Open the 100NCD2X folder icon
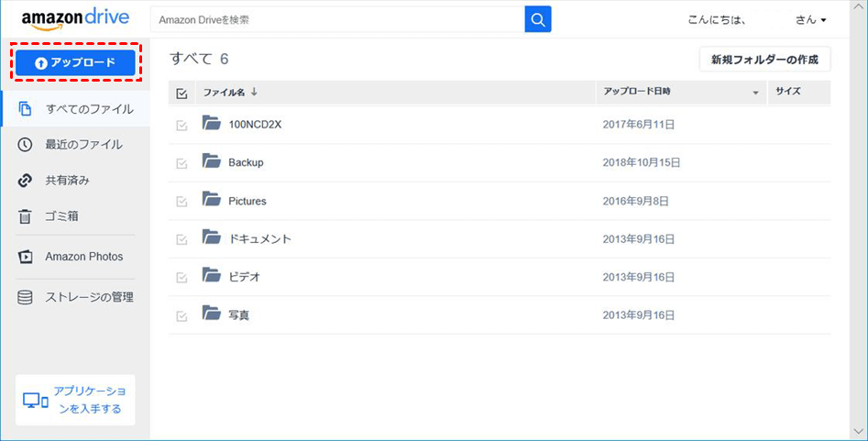This screenshot has height=441, width=868. (212, 123)
